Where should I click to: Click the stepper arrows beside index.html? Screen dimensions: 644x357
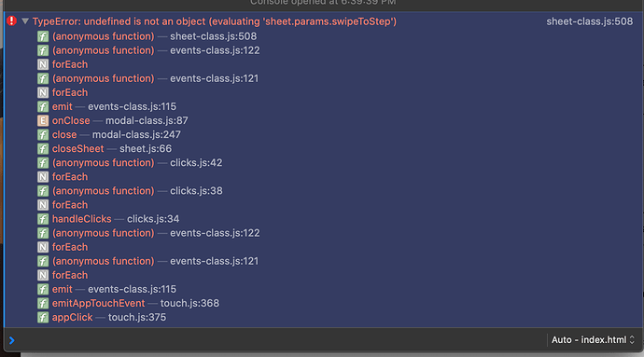pyautogui.click(x=632, y=340)
